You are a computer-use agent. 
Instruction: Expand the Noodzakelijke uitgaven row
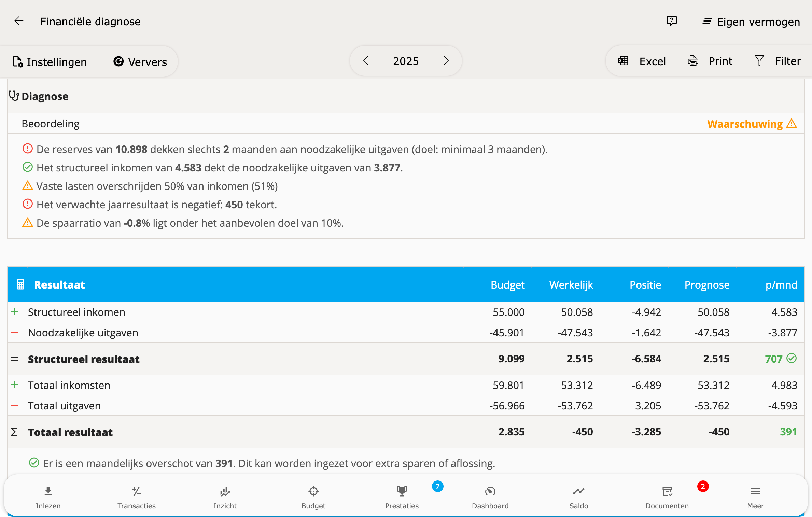pyautogui.click(x=14, y=332)
